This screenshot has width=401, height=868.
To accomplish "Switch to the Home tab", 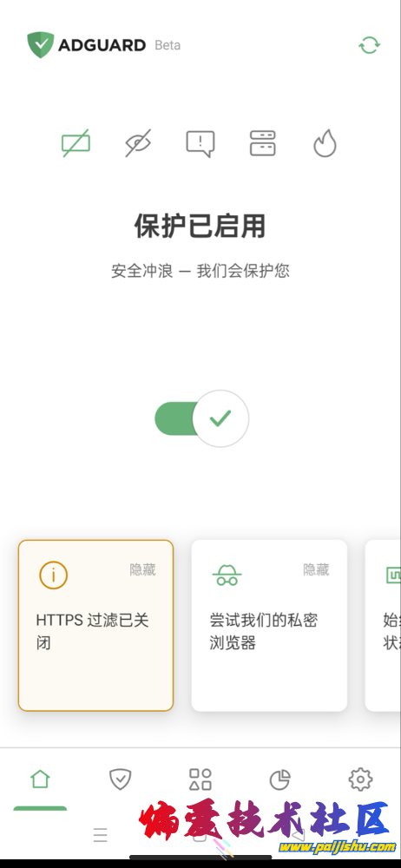I will (41, 779).
